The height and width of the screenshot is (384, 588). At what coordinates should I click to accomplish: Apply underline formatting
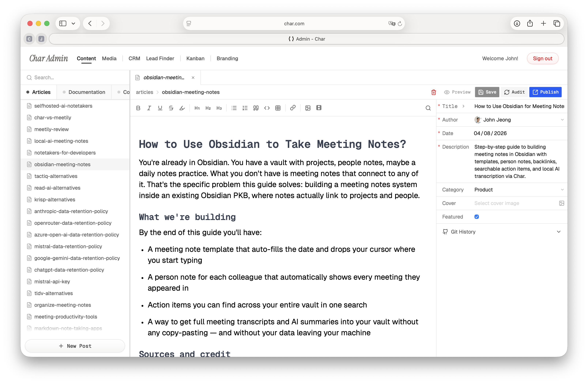[160, 108]
